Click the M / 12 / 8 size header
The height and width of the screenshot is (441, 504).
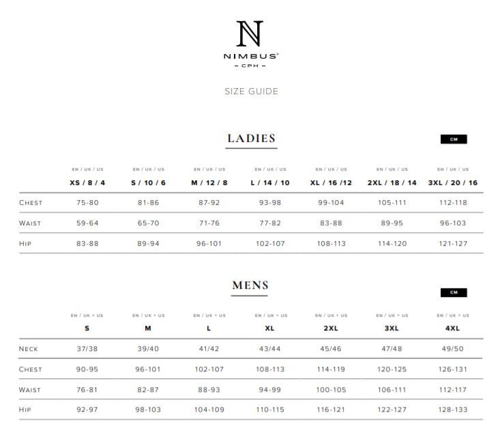209,183
